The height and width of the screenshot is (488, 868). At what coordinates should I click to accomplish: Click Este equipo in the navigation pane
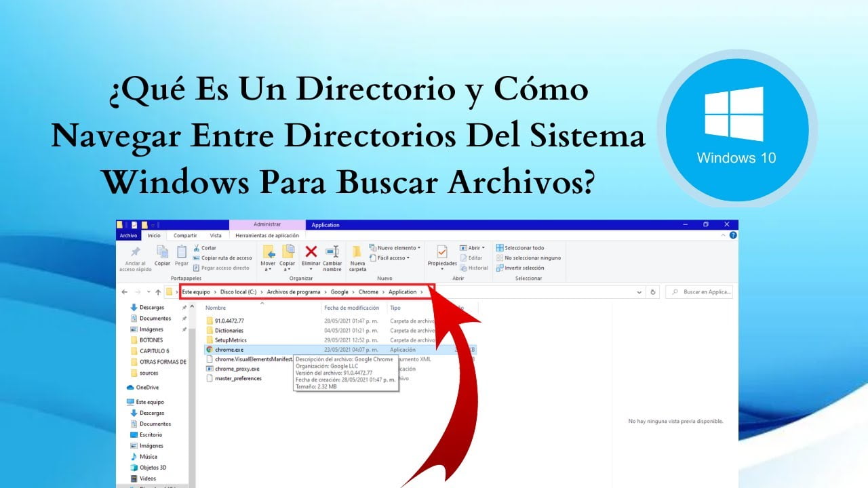[x=145, y=402]
